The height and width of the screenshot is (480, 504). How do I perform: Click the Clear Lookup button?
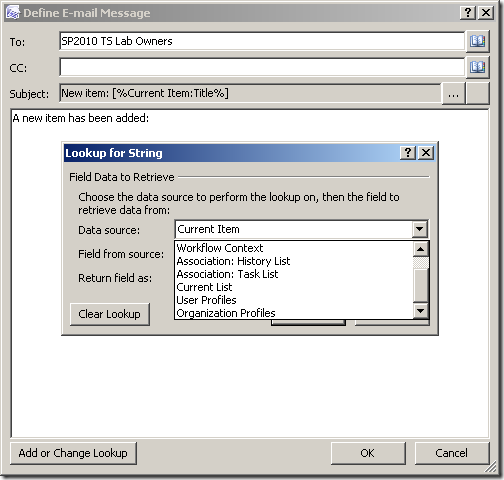coord(110,314)
